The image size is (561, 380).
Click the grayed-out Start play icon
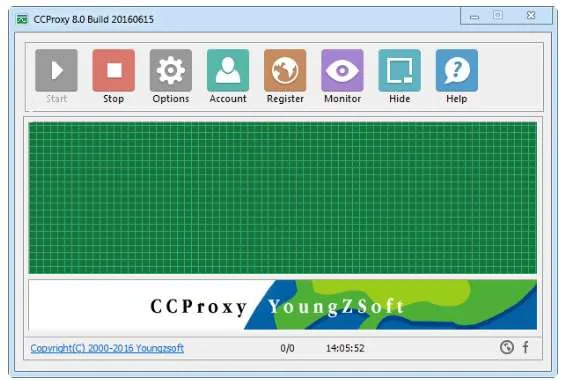click(57, 70)
